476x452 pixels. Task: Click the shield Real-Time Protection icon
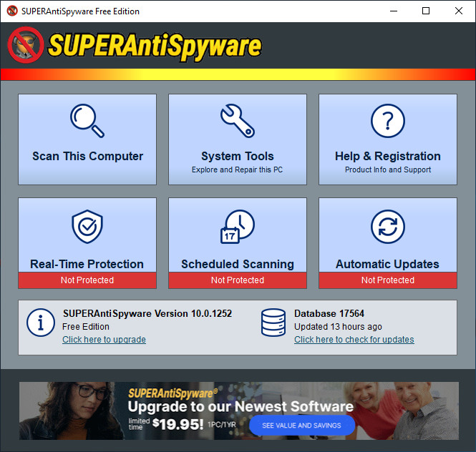(x=87, y=226)
